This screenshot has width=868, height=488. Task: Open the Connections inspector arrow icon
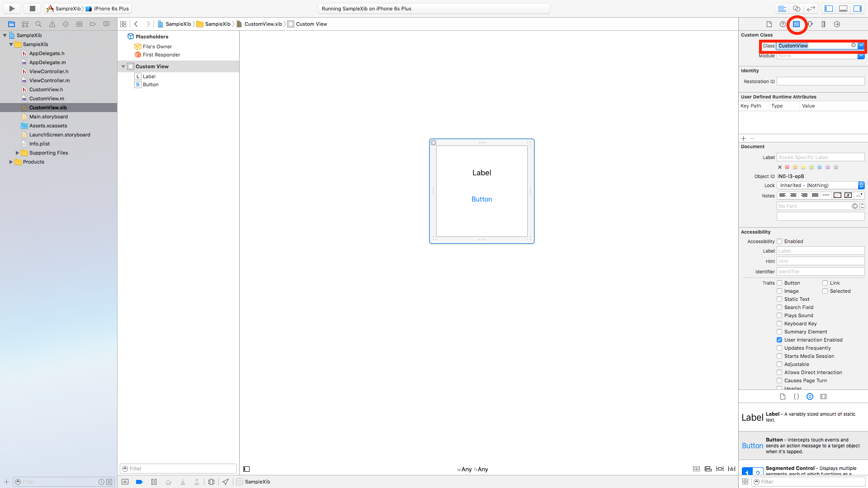[837, 24]
